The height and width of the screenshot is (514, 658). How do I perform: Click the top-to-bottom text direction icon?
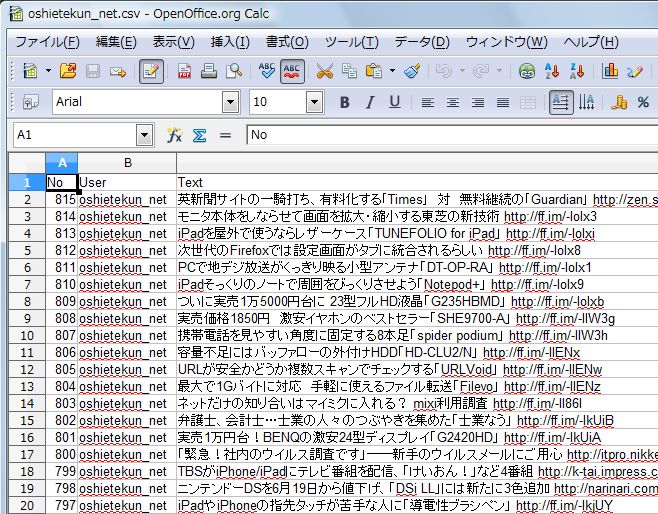(586, 102)
